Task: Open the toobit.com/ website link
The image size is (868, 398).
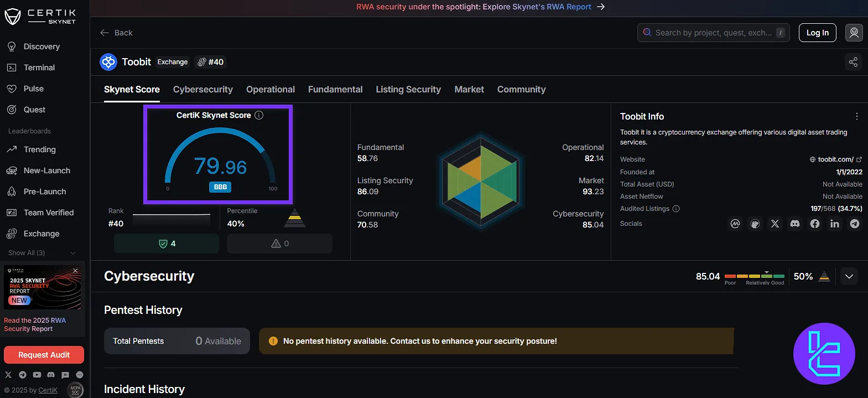Action: (x=835, y=159)
